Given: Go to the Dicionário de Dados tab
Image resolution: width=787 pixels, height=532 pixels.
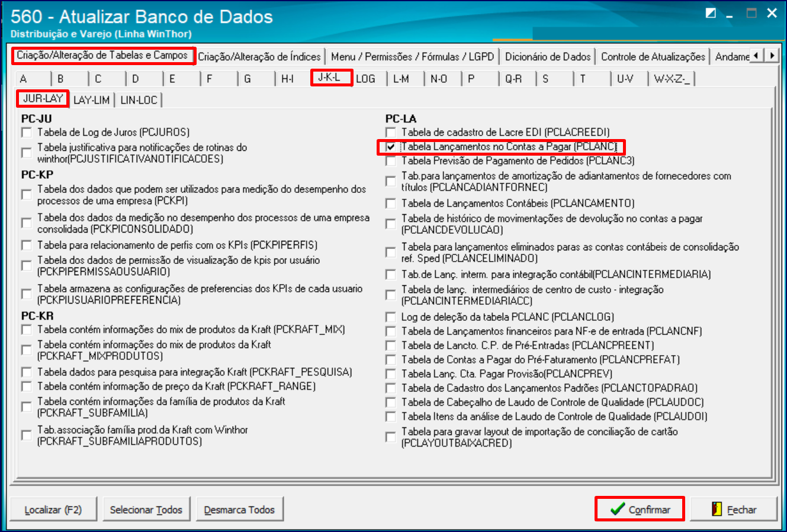Looking at the screenshot, I should (548, 57).
